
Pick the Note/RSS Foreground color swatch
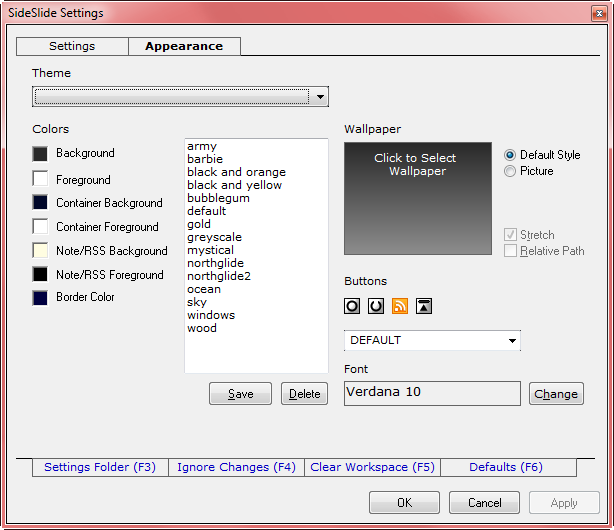40,274
